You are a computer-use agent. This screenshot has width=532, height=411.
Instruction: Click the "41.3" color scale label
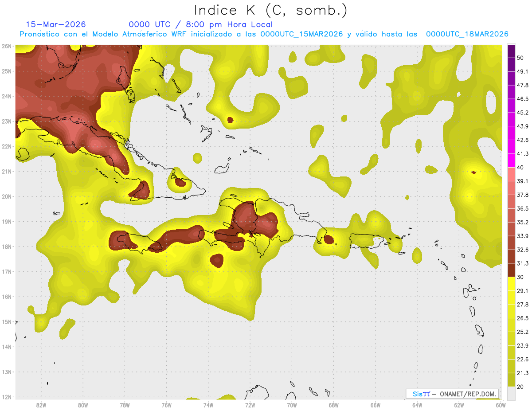[523, 154]
